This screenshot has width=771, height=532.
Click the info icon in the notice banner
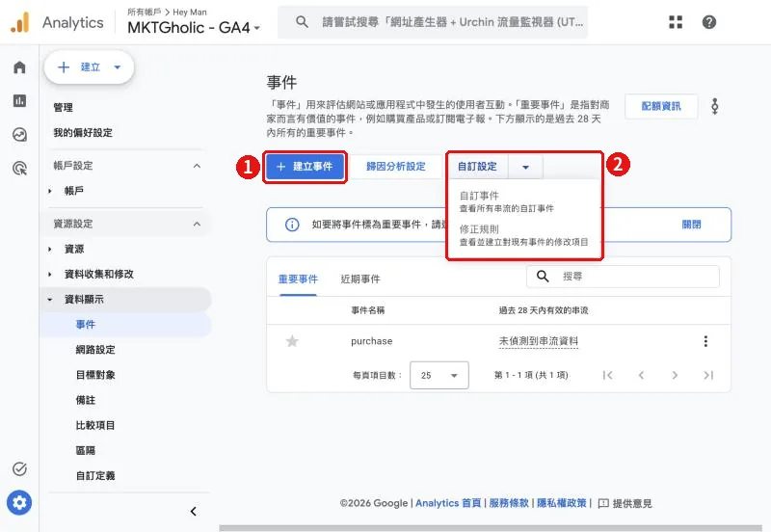(x=292, y=225)
